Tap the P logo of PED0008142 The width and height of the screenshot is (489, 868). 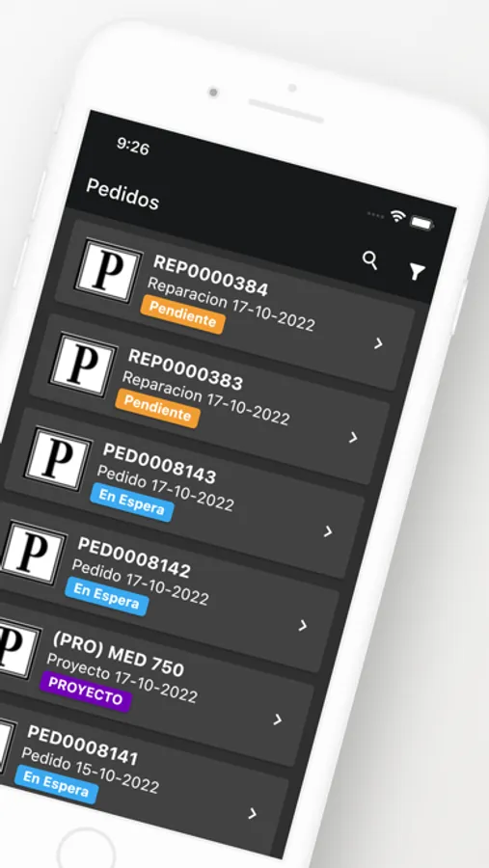(x=33, y=553)
